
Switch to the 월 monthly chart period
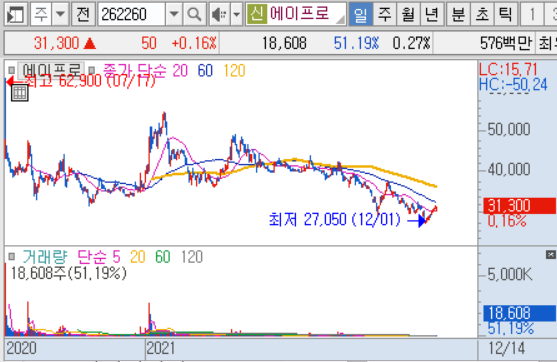(x=408, y=15)
